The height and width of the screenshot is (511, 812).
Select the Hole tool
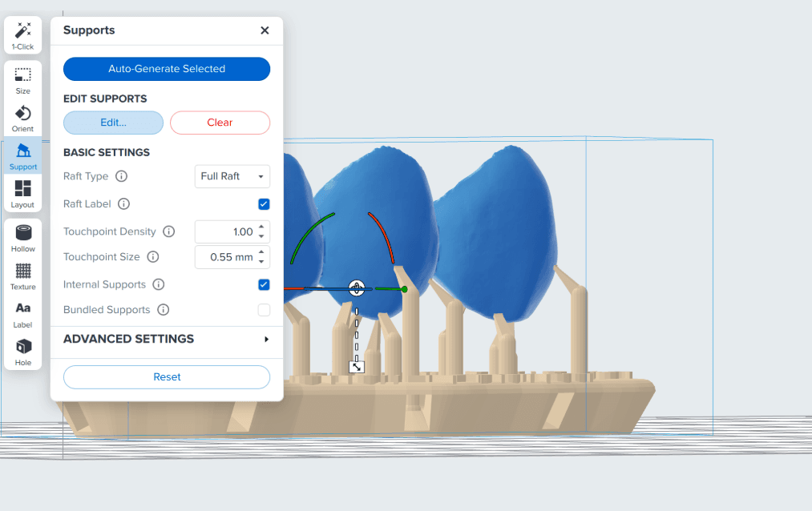tap(23, 351)
